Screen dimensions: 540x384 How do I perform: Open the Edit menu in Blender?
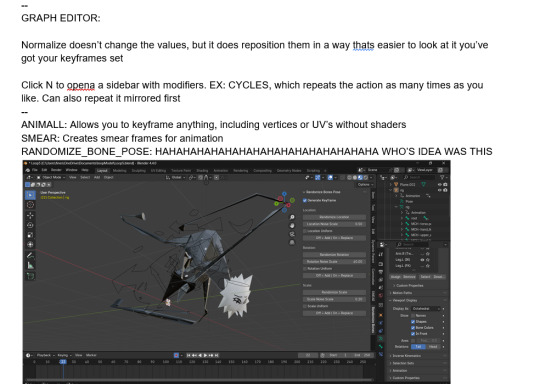(44, 170)
